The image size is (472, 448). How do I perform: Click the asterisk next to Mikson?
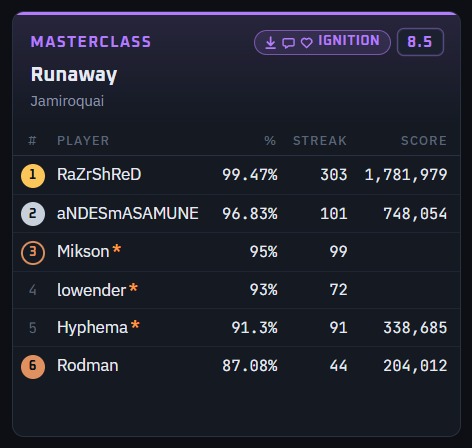(x=117, y=249)
